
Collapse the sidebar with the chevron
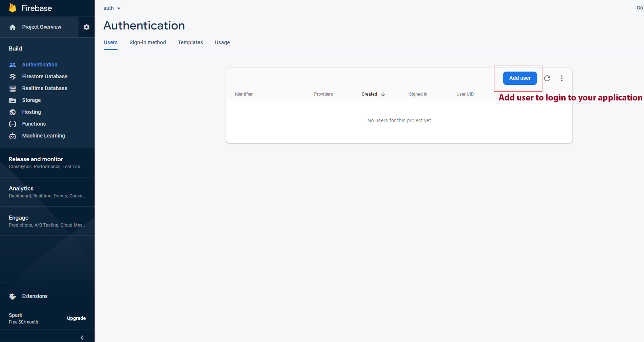pyautogui.click(x=82, y=337)
